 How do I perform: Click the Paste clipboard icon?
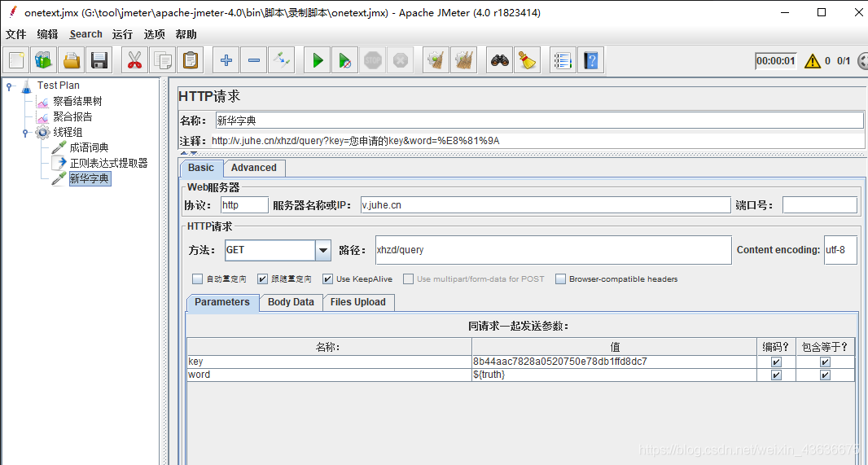[191, 59]
